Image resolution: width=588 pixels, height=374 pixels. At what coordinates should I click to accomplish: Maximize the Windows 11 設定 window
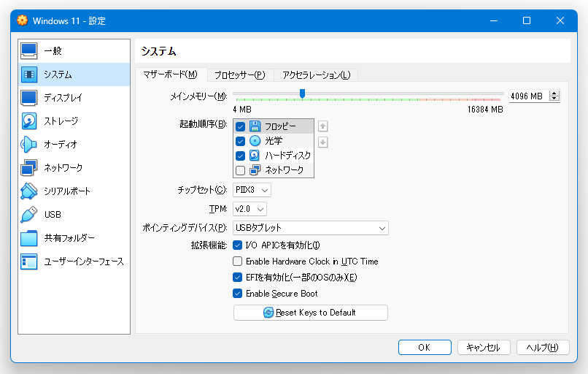(x=527, y=20)
